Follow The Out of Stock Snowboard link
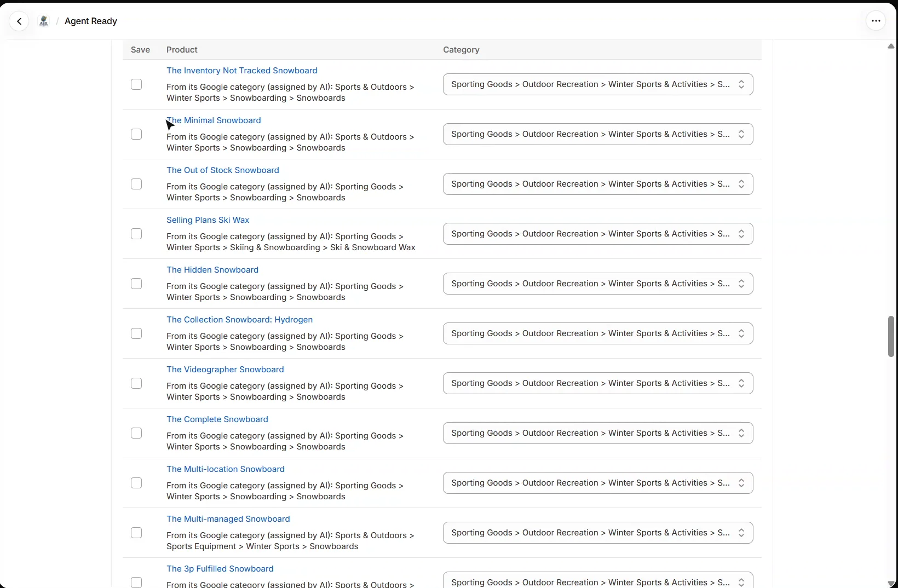The height and width of the screenshot is (588, 898). click(x=223, y=170)
